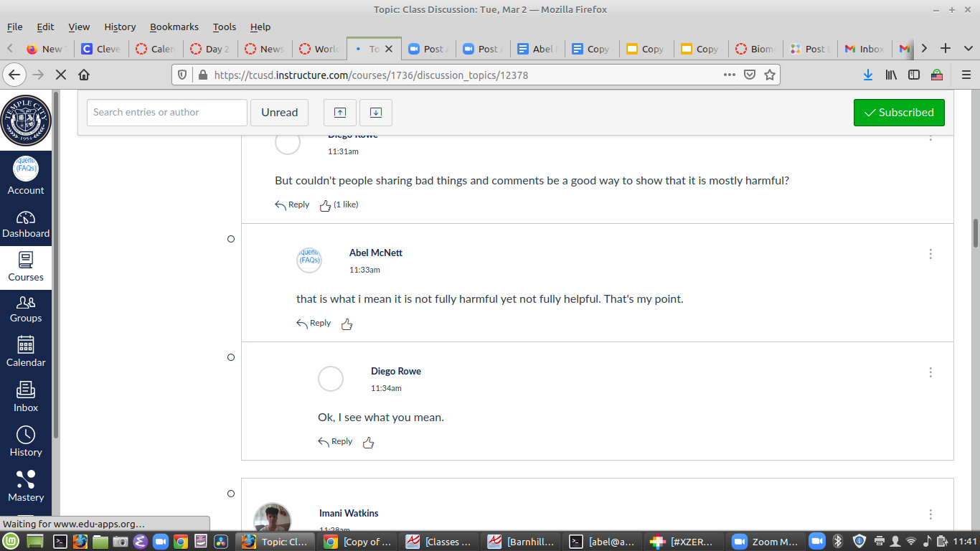980x551 pixels.
Task: Like Diego Rowe's 11:34am reply
Action: pos(369,443)
